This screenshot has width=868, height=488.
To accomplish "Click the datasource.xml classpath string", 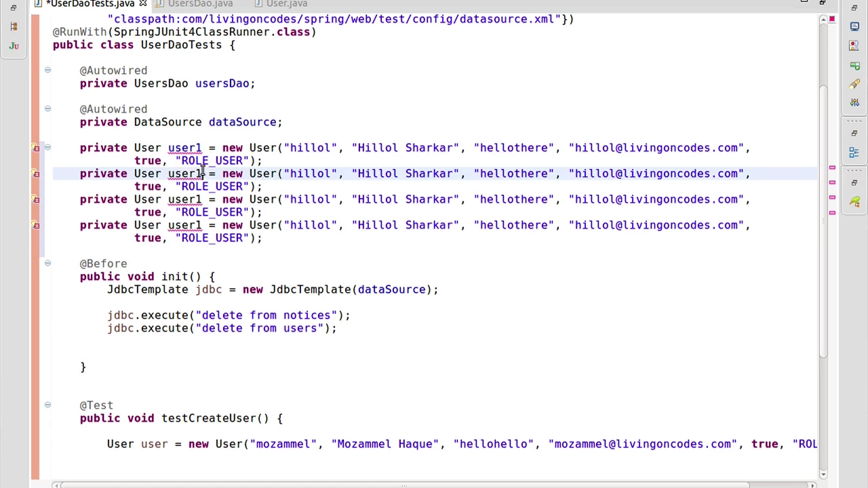I will (x=334, y=19).
